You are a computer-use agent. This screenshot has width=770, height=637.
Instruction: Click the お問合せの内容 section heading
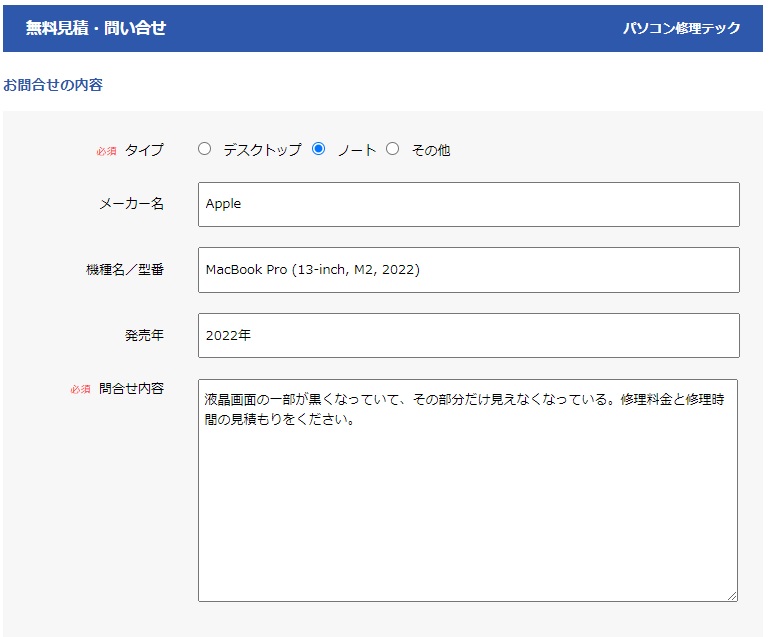pos(53,85)
